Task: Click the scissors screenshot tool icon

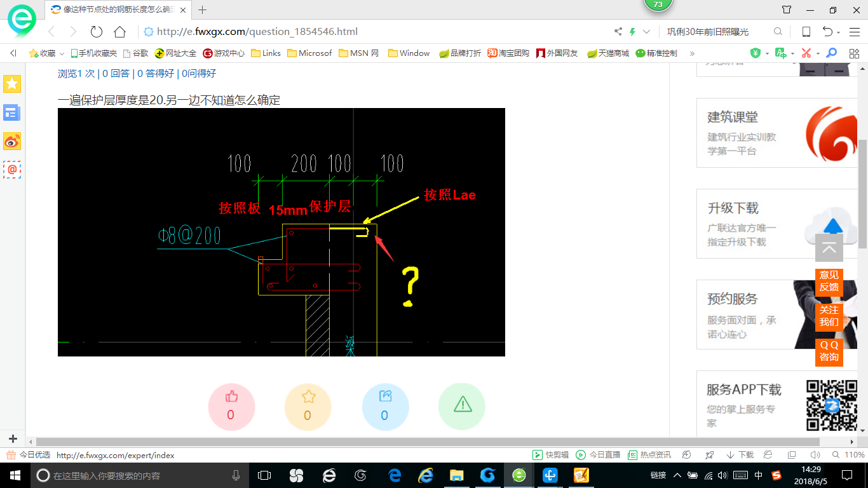Action: point(806,53)
